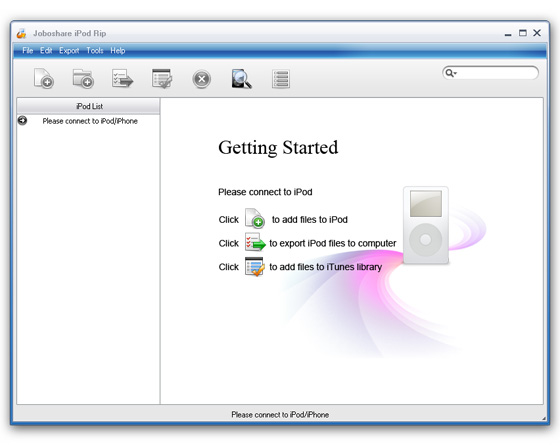Click the export files to computer toolbar icon
The image size is (560, 445).
pyautogui.click(x=122, y=79)
